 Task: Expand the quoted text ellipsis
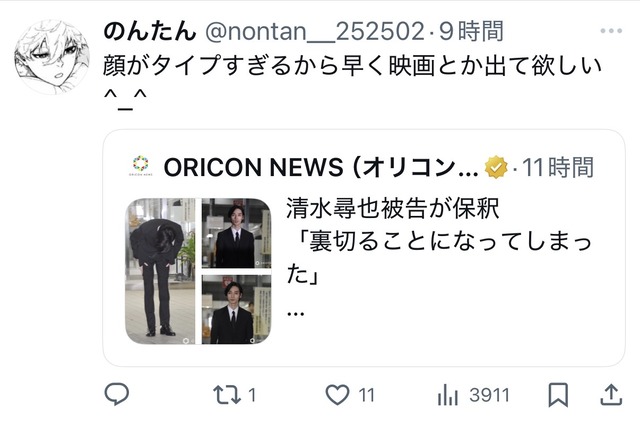pyautogui.click(x=296, y=314)
